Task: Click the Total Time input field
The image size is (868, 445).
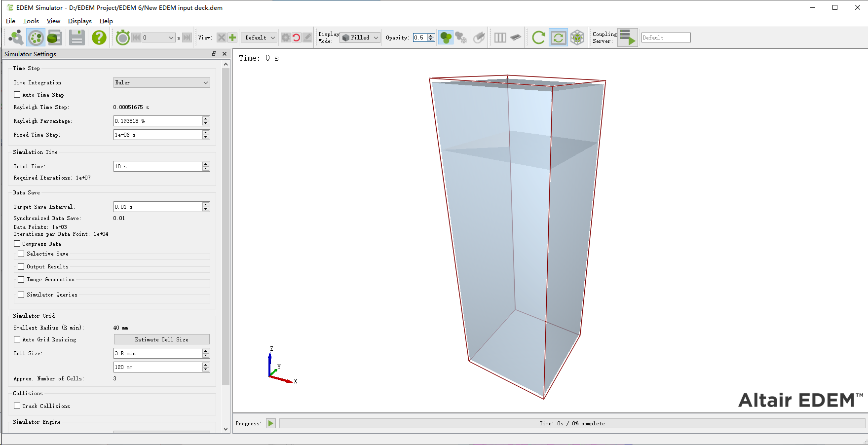Action: (x=157, y=167)
